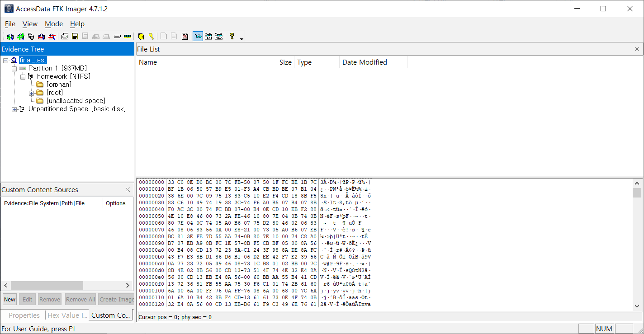The image size is (644, 334).
Task: Click the Obtain Protected Files icon
Action: click(141, 37)
